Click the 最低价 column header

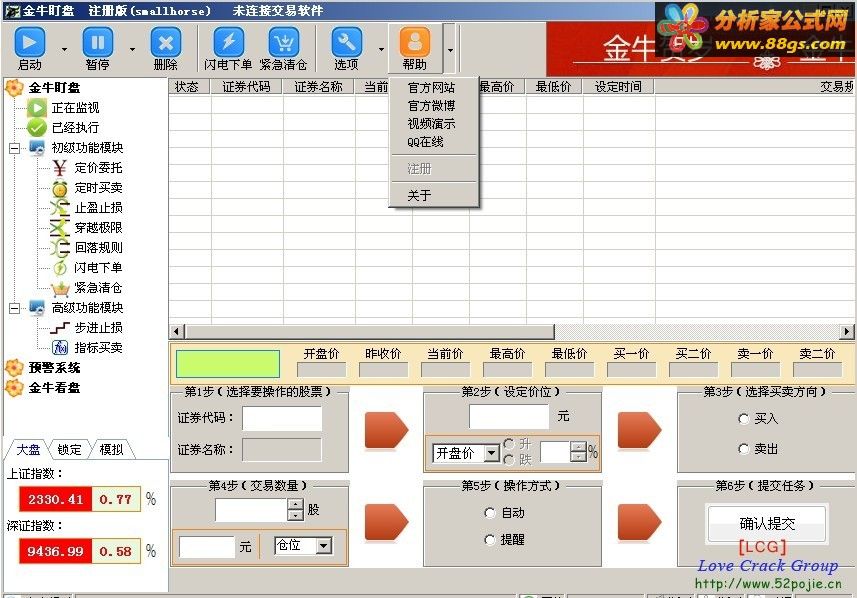[x=554, y=87]
